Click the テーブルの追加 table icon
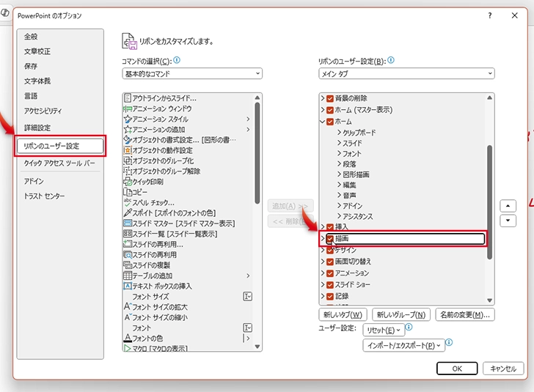The image size is (534, 392). coord(128,275)
